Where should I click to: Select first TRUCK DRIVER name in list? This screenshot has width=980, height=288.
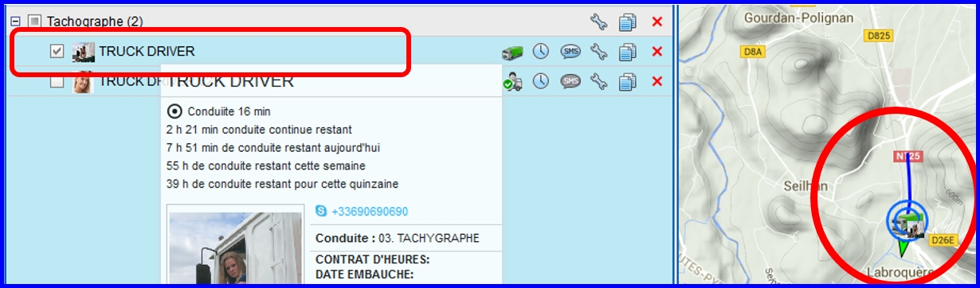[x=147, y=52]
